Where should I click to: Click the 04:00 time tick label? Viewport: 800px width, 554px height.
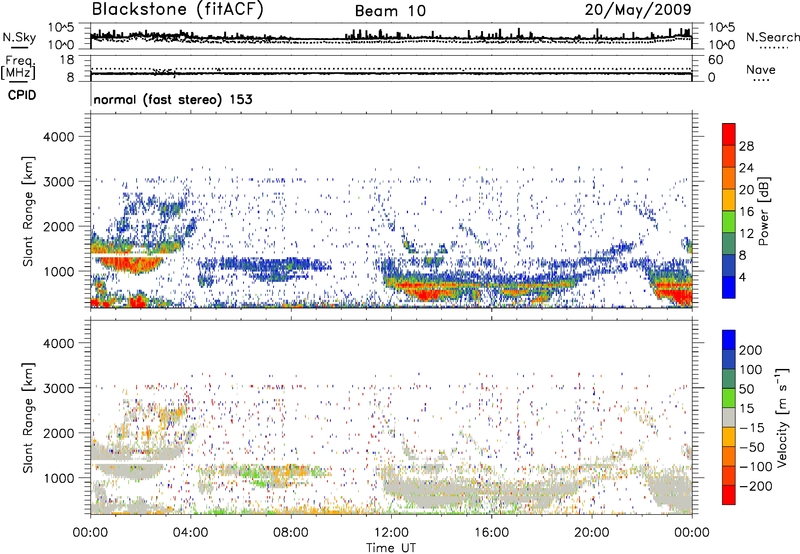190,533
